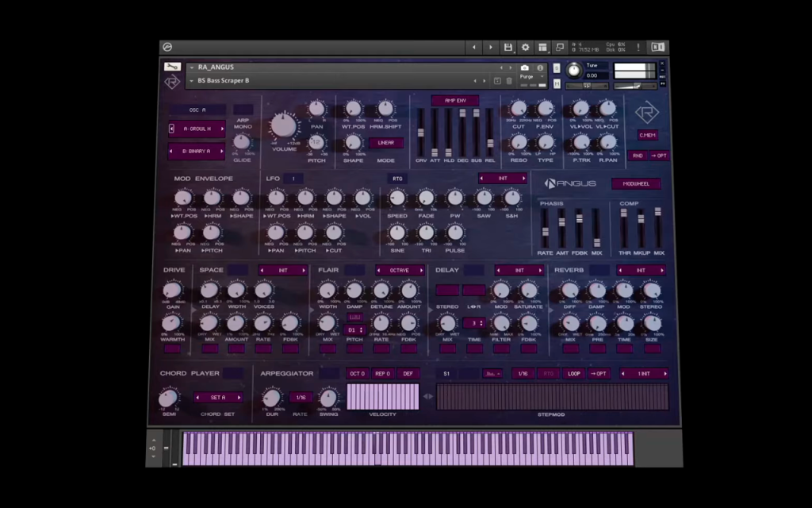Toggle the LOOP button in the step modulator

pos(574,374)
